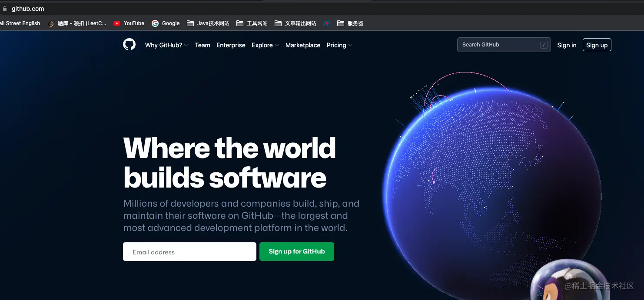Open the Google bookmark
This screenshot has width=644, height=300.
pos(166,23)
